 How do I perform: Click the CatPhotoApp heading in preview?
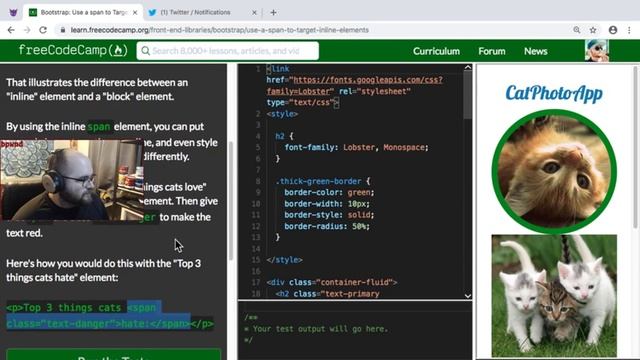554,93
